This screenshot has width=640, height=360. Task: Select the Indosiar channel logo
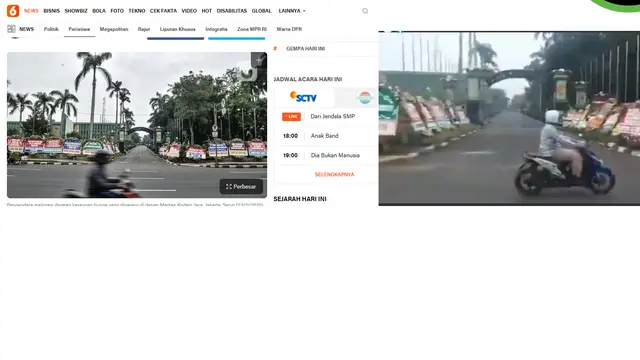point(364,98)
